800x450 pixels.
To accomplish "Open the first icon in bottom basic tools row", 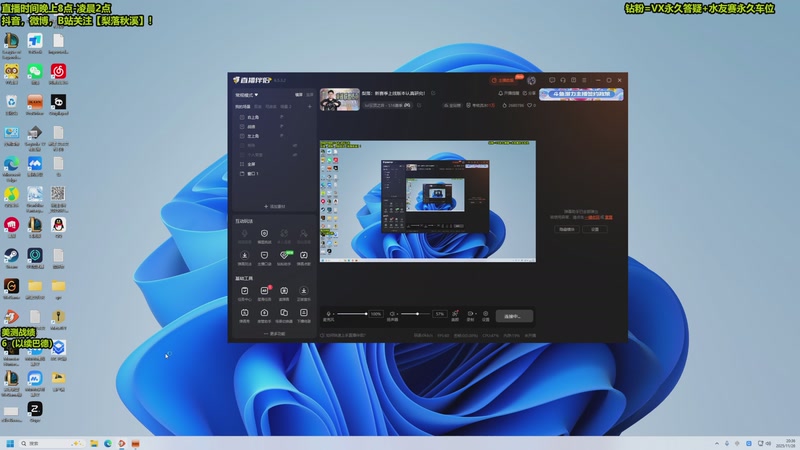I will [x=244, y=312].
